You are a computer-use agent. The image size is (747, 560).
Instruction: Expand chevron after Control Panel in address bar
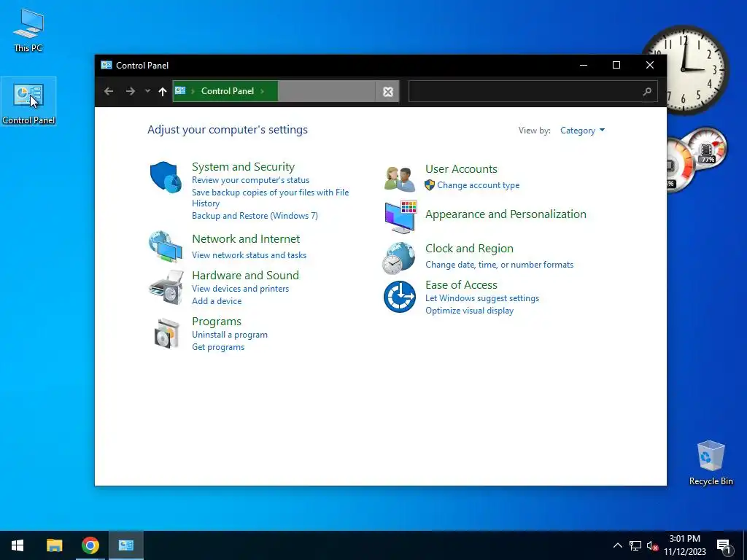(262, 91)
